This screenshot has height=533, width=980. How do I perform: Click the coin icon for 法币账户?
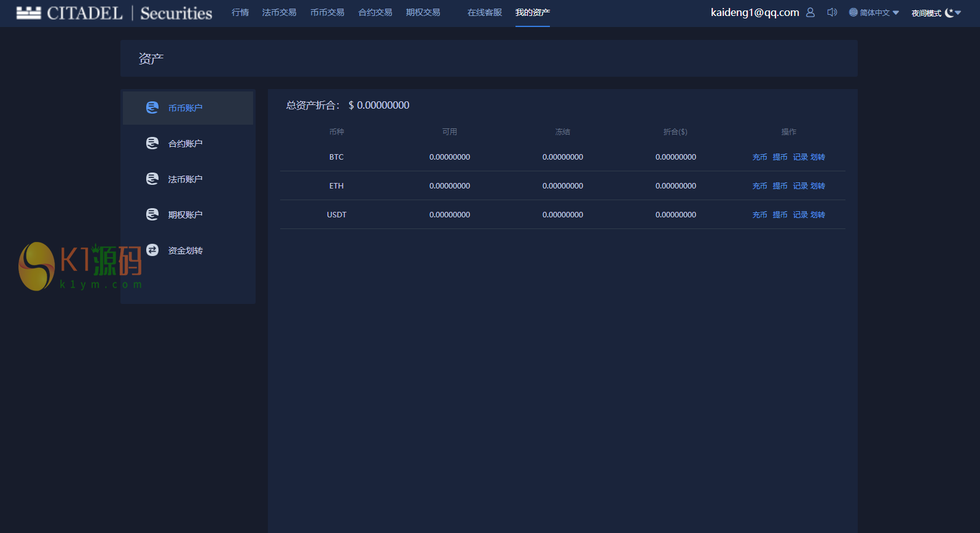152,179
